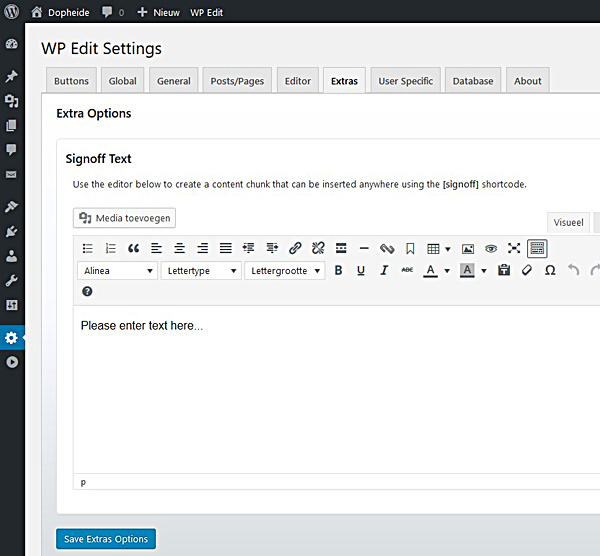The image size is (600, 556).
Task: Increase indent in editor toolbar
Action: point(272,249)
